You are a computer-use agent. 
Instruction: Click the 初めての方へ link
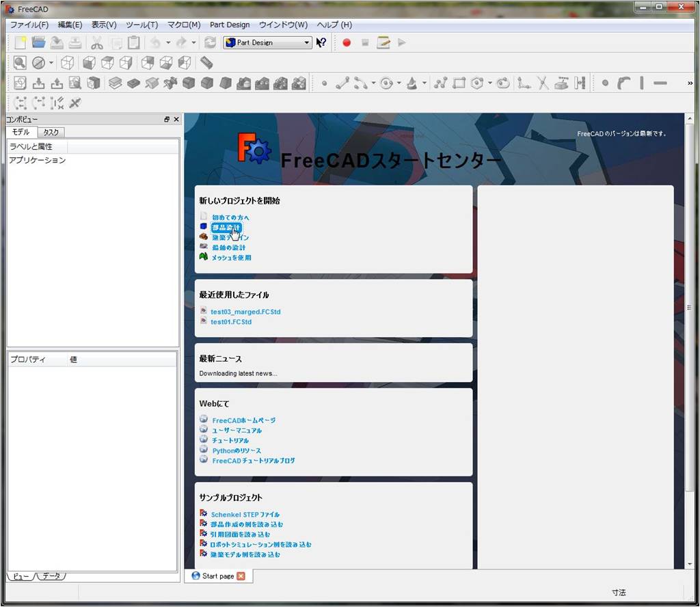230,217
